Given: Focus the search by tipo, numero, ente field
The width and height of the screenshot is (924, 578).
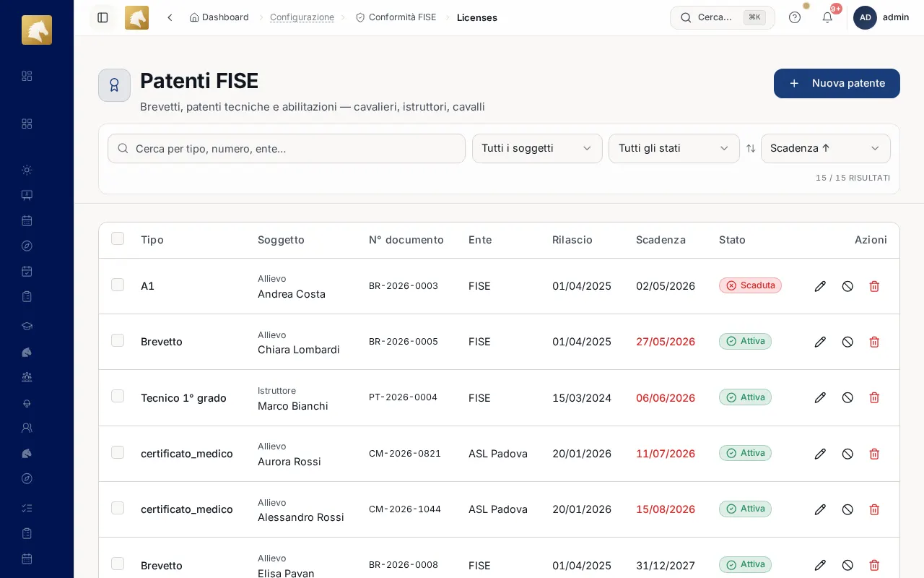Looking at the screenshot, I should click(x=287, y=148).
